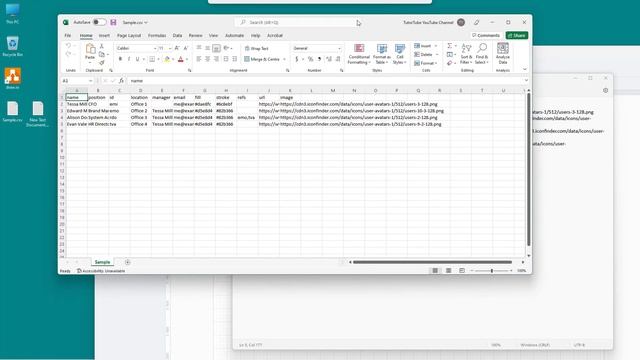Click the Format Painter brush icon
Screen dimensions: 640x360
[102, 62]
